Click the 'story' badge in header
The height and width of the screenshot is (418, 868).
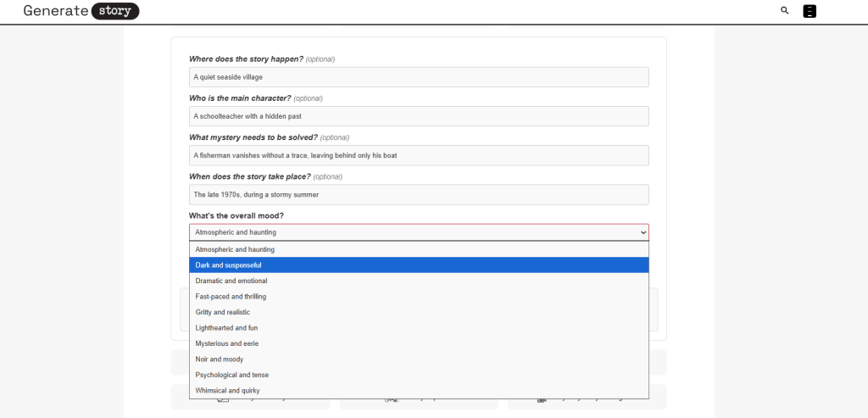114,11
